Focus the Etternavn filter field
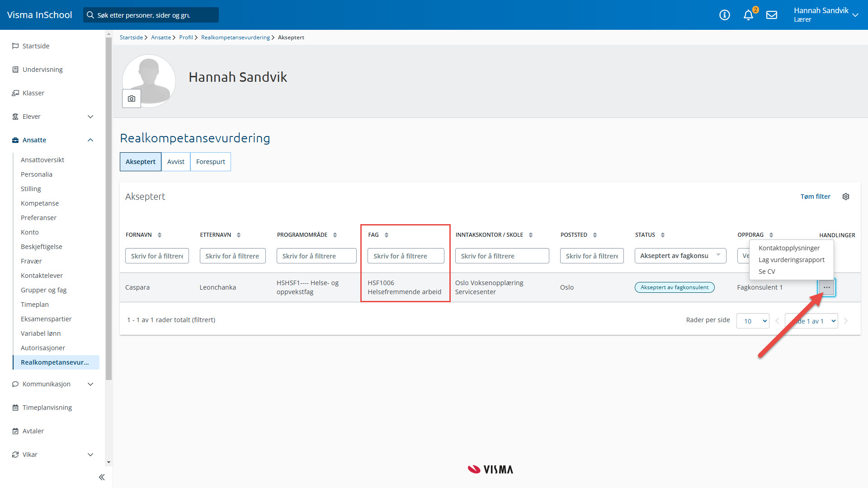The image size is (868, 488). [232, 256]
